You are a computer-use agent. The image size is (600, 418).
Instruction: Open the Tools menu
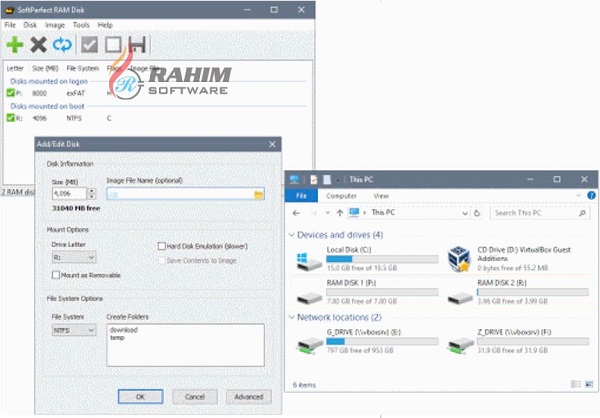point(81,25)
